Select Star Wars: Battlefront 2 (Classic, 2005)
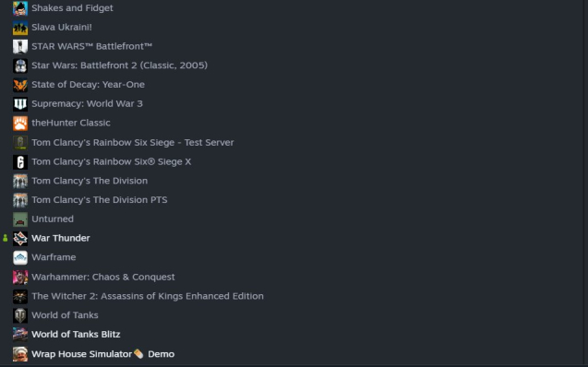 [119, 65]
